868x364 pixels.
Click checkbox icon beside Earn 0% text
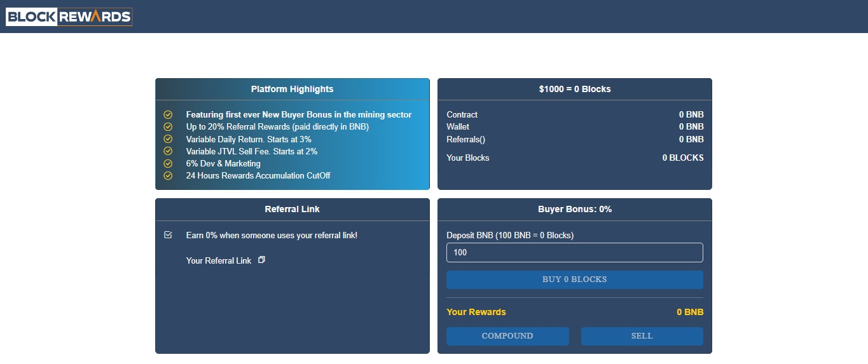(x=168, y=235)
